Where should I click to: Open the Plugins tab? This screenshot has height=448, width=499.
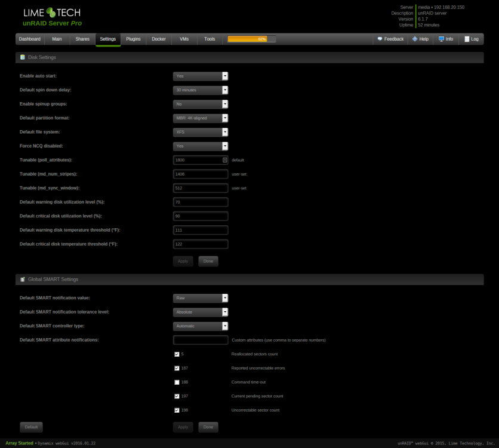pos(133,39)
